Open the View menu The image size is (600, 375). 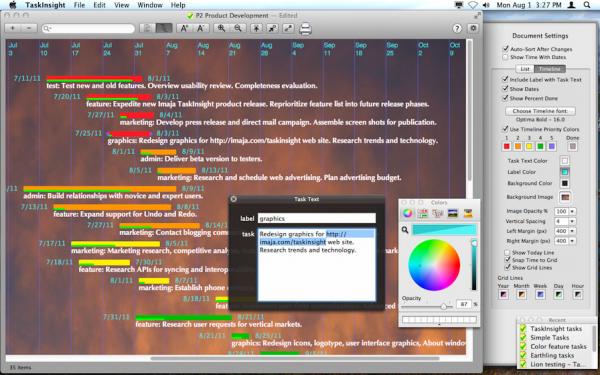pyautogui.click(x=122, y=5)
